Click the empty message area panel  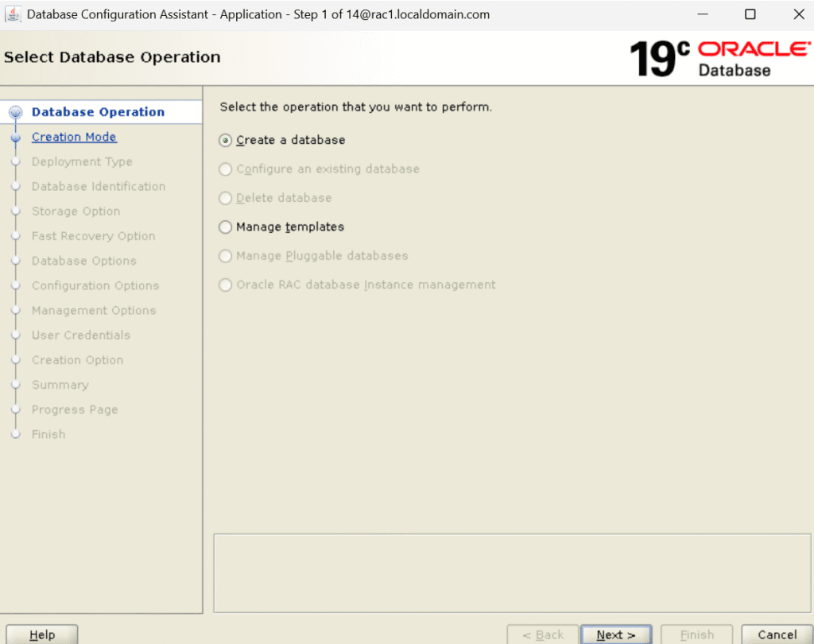512,572
